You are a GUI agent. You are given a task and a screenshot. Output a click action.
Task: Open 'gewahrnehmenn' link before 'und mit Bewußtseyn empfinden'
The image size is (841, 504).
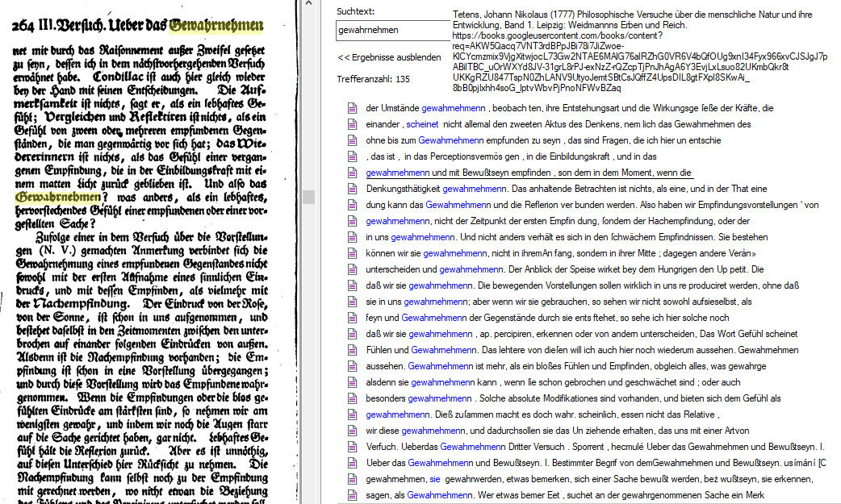click(x=397, y=173)
